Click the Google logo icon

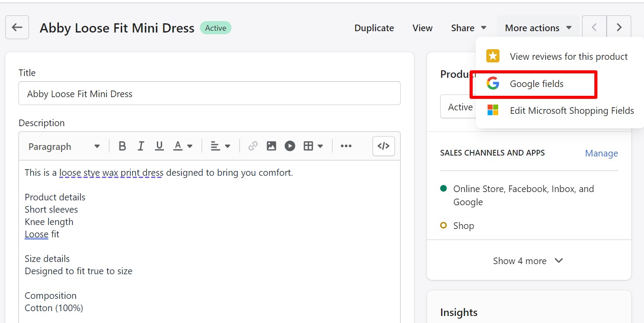tap(493, 83)
